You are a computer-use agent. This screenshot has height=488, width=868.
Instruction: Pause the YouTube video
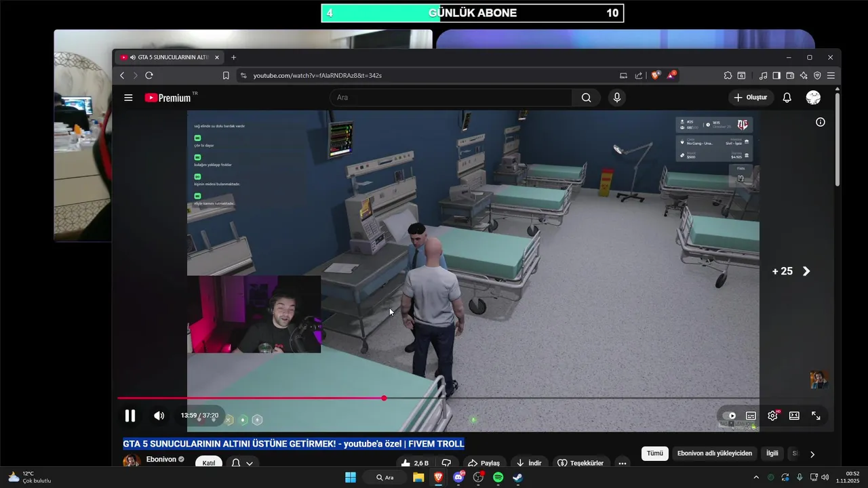tap(130, 415)
